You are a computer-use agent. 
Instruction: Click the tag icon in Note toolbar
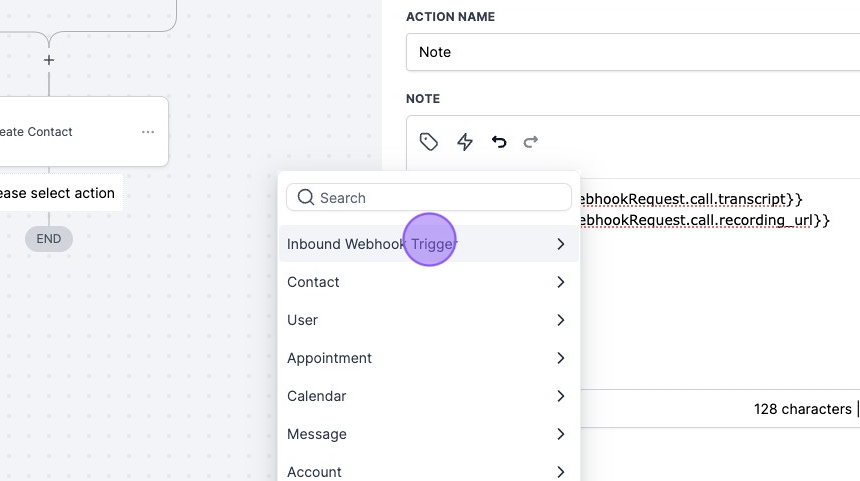point(429,142)
